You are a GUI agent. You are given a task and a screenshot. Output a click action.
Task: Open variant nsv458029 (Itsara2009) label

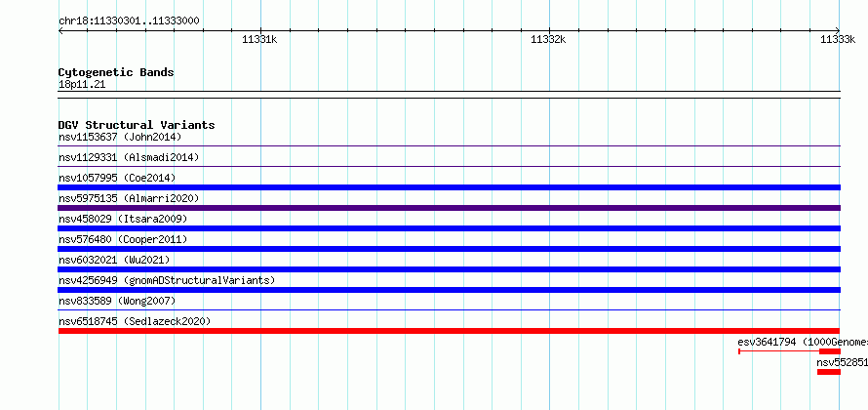coord(123,219)
